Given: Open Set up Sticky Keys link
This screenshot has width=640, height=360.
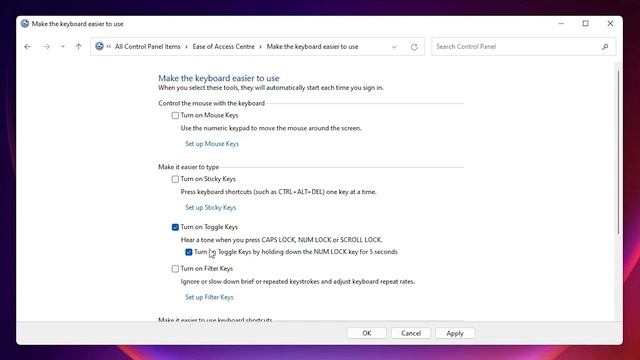Looking at the screenshot, I should 211,207.
